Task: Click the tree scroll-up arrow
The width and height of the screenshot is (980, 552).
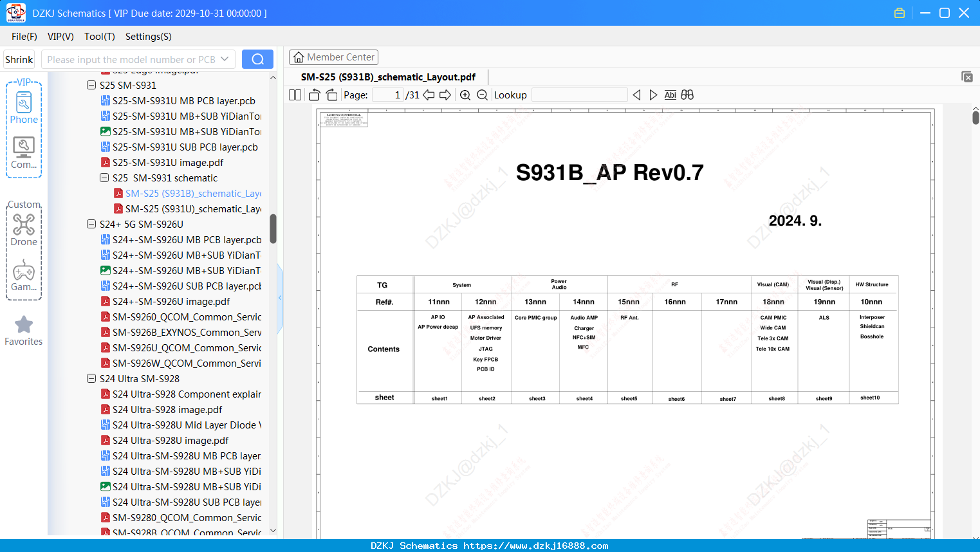Action: (x=273, y=78)
